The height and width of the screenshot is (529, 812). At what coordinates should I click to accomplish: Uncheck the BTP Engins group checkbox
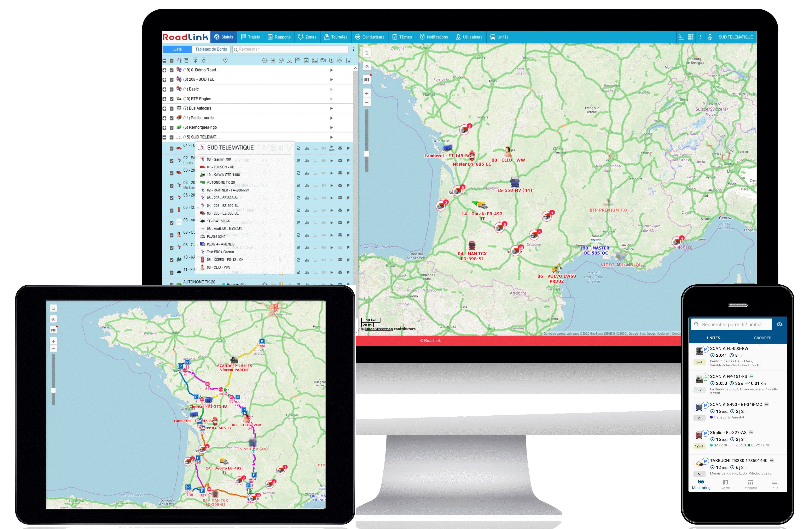point(171,99)
